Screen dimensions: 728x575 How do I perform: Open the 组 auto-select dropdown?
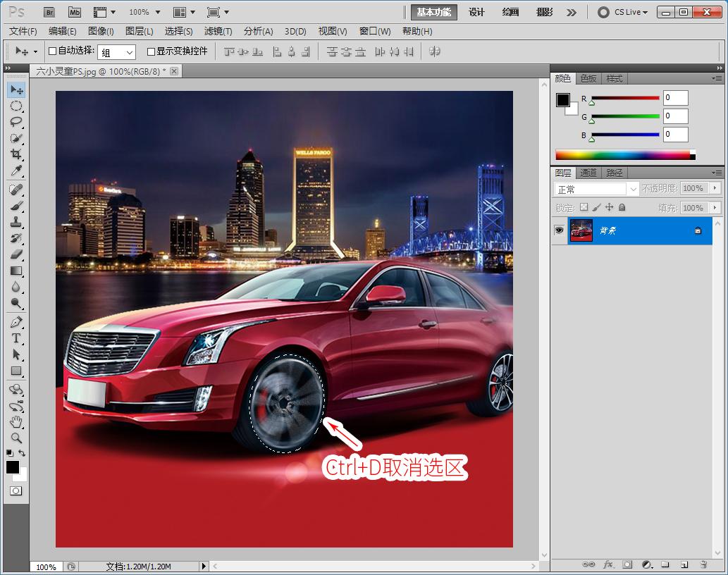(x=116, y=52)
